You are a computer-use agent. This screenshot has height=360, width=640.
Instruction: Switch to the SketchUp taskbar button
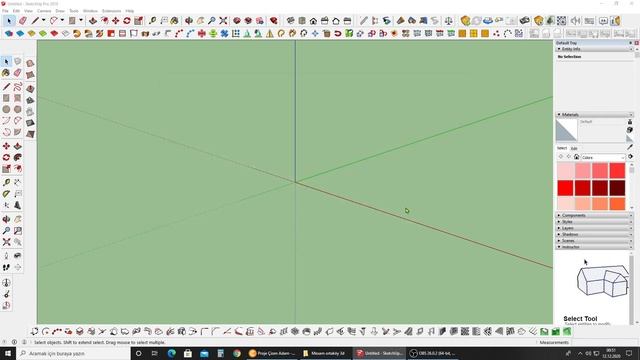point(380,353)
